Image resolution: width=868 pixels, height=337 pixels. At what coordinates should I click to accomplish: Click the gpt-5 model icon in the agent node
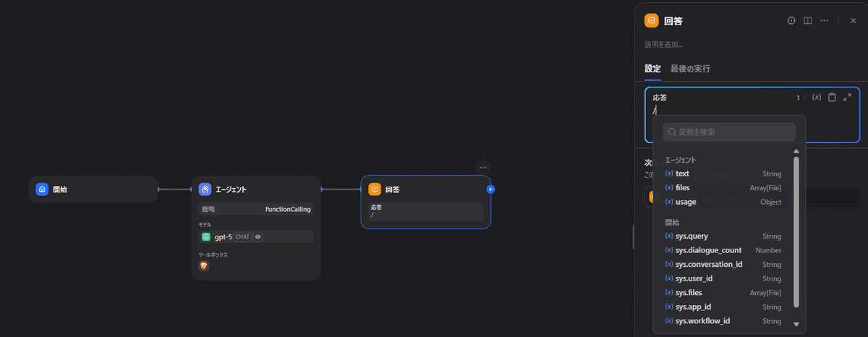pyautogui.click(x=206, y=236)
